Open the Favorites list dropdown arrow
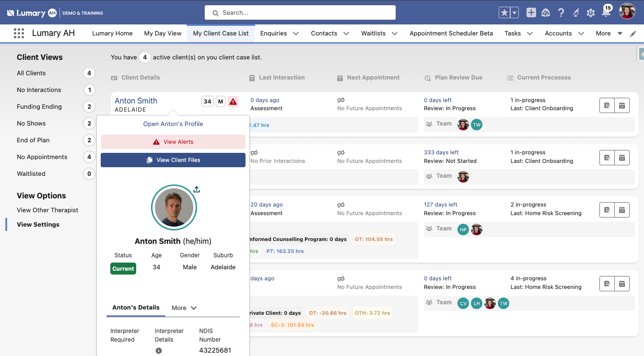Image resolution: width=644 pixels, height=356 pixels. click(515, 13)
